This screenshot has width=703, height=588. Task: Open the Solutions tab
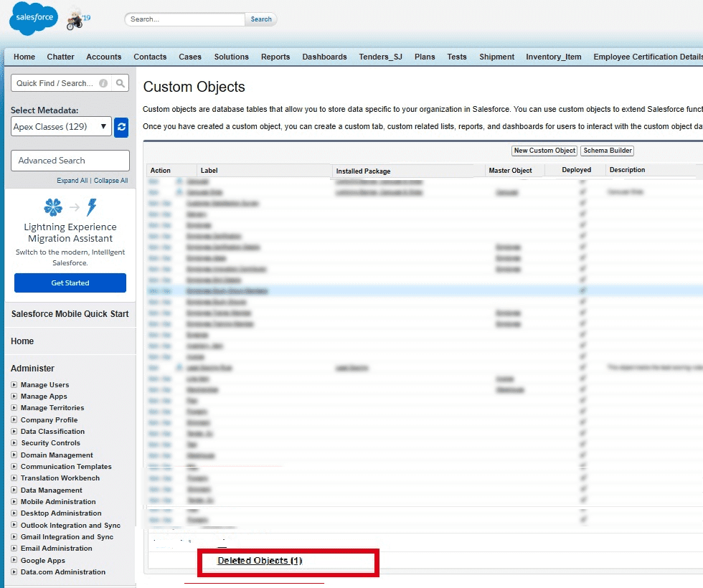pos(231,57)
